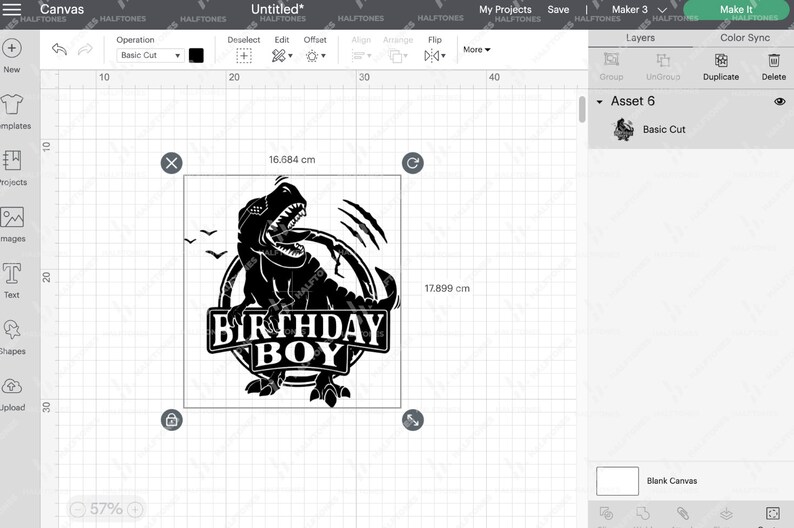Click the Contour icon
Image resolution: width=794 pixels, height=528 pixels.
point(773,513)
